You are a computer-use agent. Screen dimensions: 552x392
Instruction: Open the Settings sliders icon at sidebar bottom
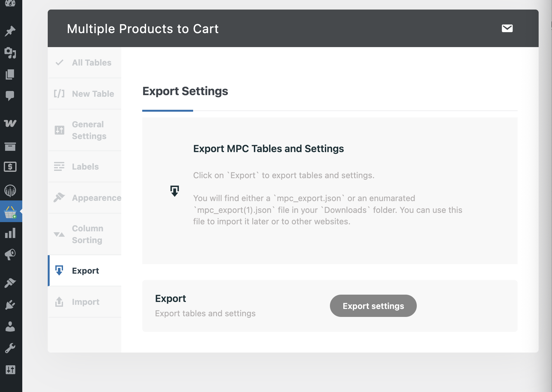[x=11, y=369]
